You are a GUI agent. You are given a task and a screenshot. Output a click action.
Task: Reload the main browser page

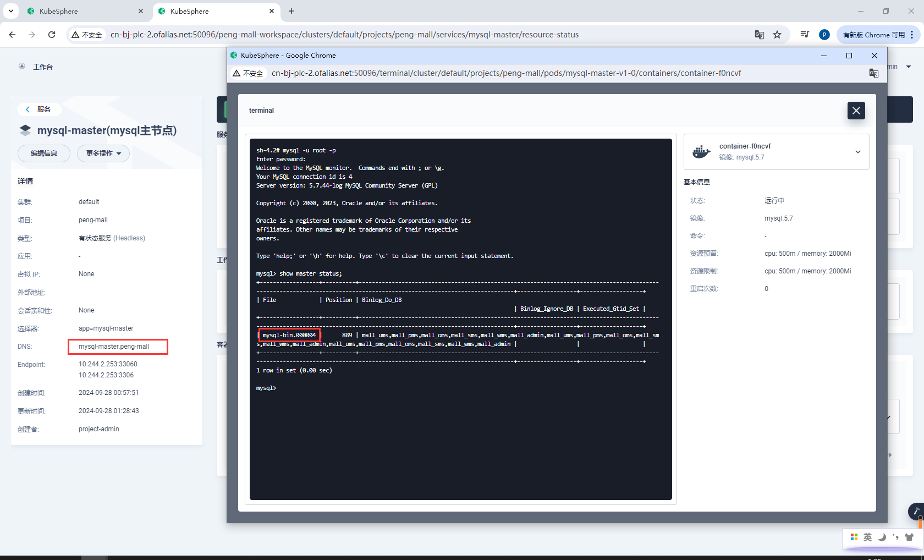point(52,35)
